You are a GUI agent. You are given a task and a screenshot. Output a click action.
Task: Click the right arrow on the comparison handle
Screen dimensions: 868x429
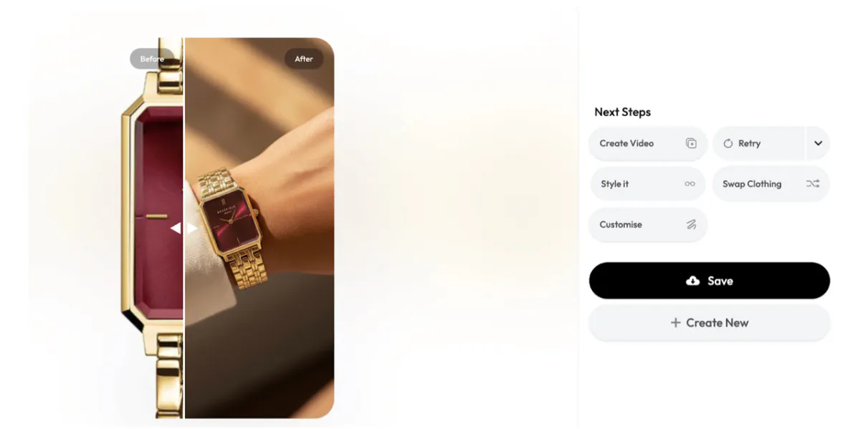(192, 228)
